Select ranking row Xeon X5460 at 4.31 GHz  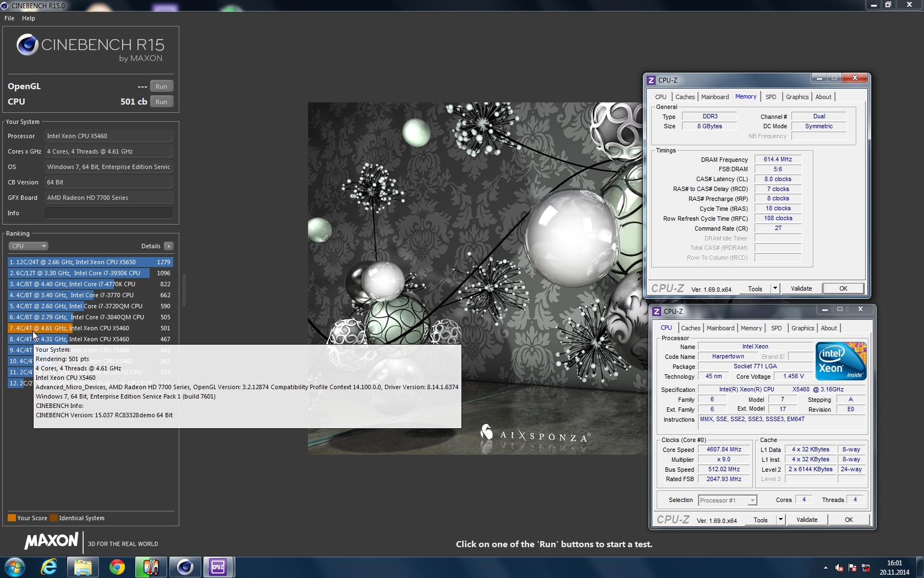pos(90,339)
